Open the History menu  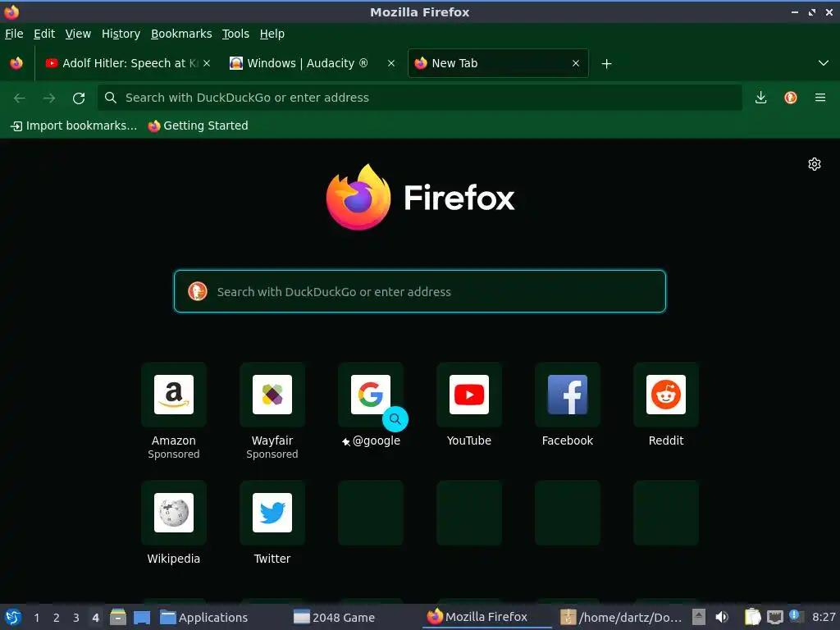(x=121, y=34)
